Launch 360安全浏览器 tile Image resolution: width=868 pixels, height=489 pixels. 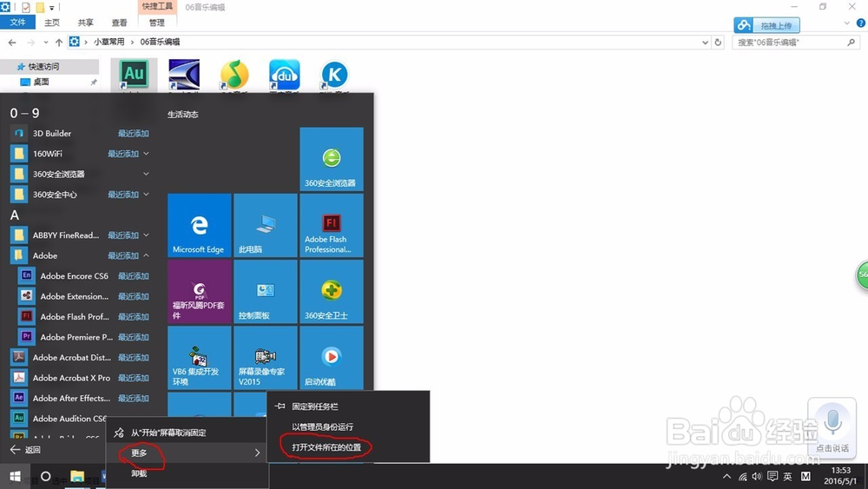click(332, 160)
